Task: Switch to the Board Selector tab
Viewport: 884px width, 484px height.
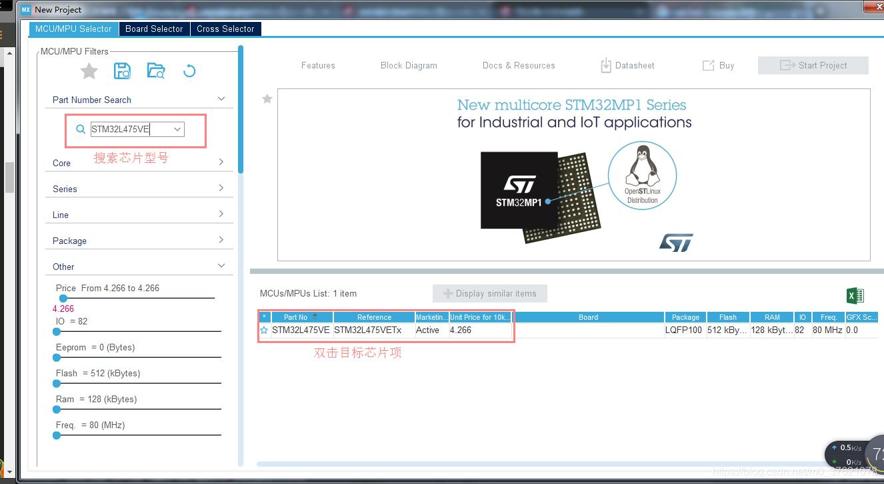Action: tap(154, 29)
